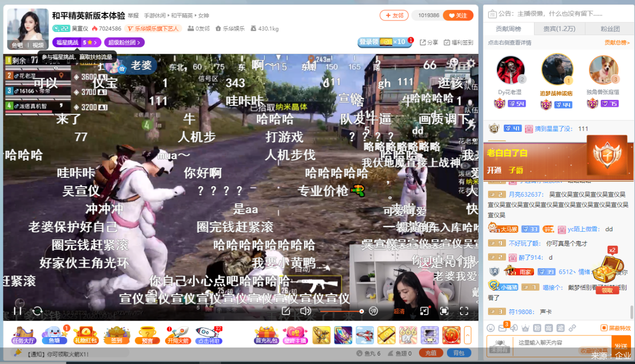The height and width of the screenshot is (364, 635).
Task: Open 首充礼包 first recharge gift
Action: [266, 335]
